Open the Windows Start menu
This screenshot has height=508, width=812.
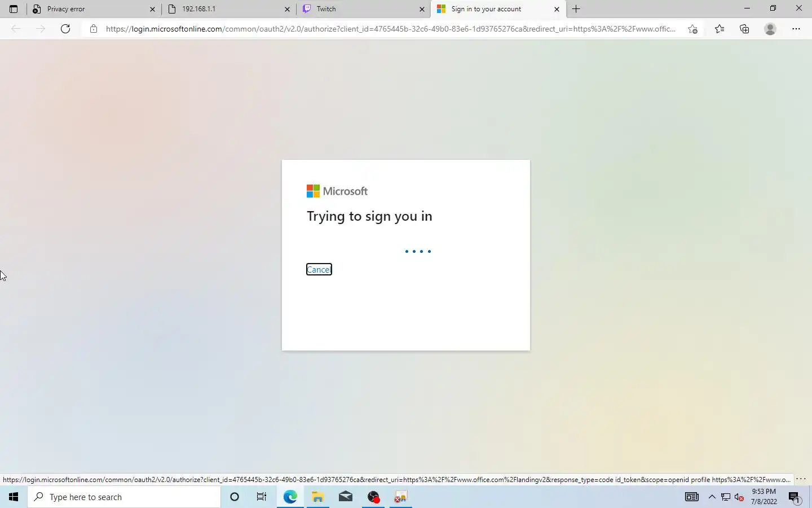pyautogui.click(x=14, y=497)
